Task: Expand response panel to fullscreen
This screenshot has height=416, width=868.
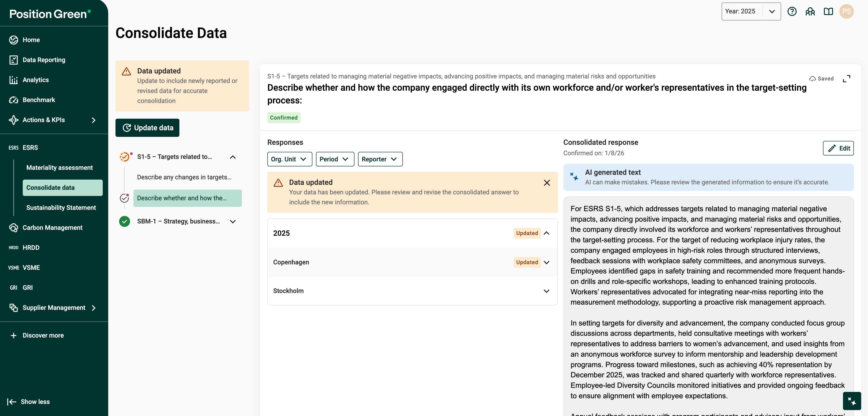Action: click(846, 78)
